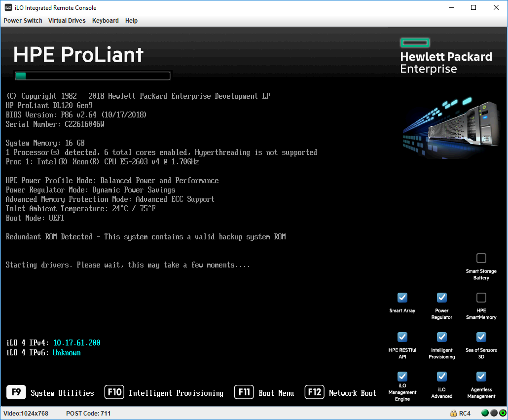Image resolution: width=508 pixels, height=420 pixels.
Task: Open the Power Switch menu
Action: tap(23, 20)
